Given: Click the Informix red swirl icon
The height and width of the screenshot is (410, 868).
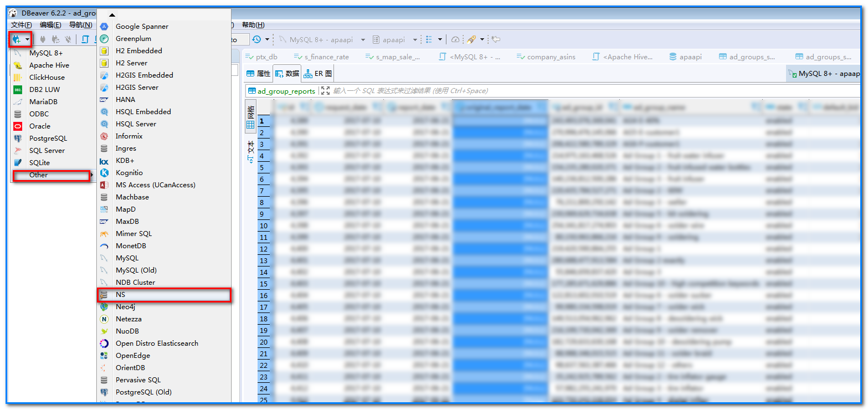Looking at the screenshot, I should pos(104,136).
